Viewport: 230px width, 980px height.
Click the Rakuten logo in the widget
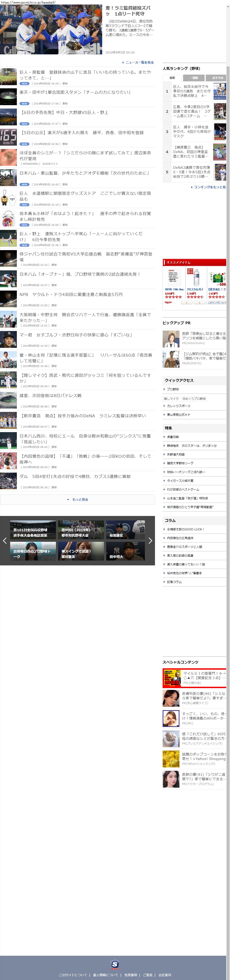168,302
